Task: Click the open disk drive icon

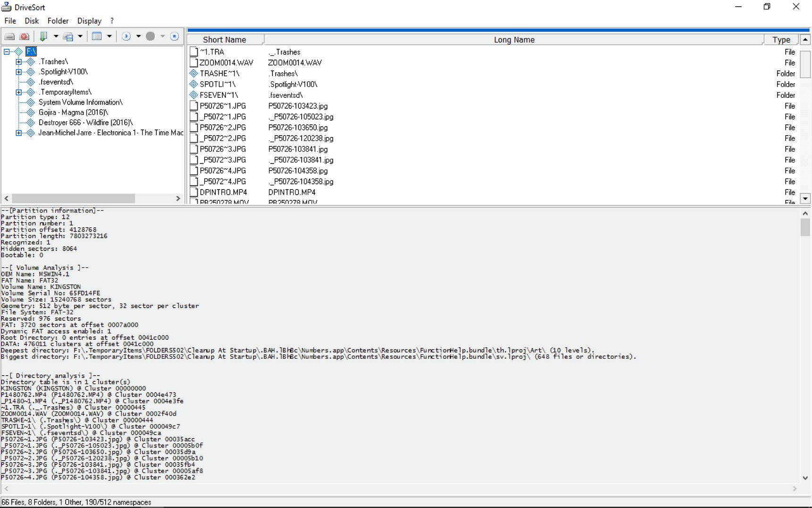Action: (x=9, y=36)
